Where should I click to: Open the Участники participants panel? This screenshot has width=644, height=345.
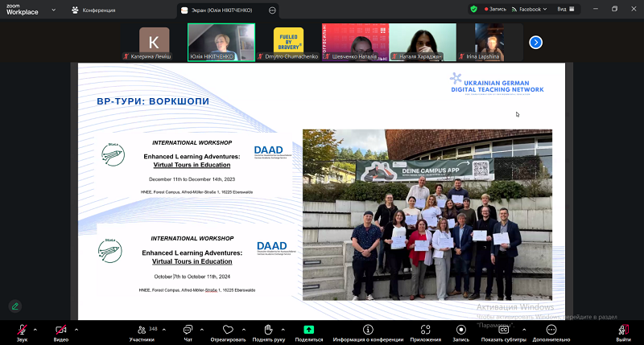(142, 331)
